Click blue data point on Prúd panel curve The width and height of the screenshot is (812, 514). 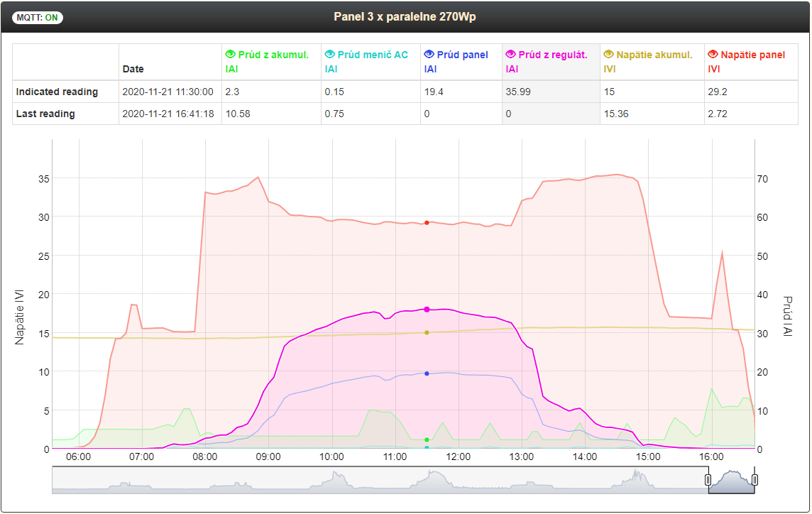427,373
